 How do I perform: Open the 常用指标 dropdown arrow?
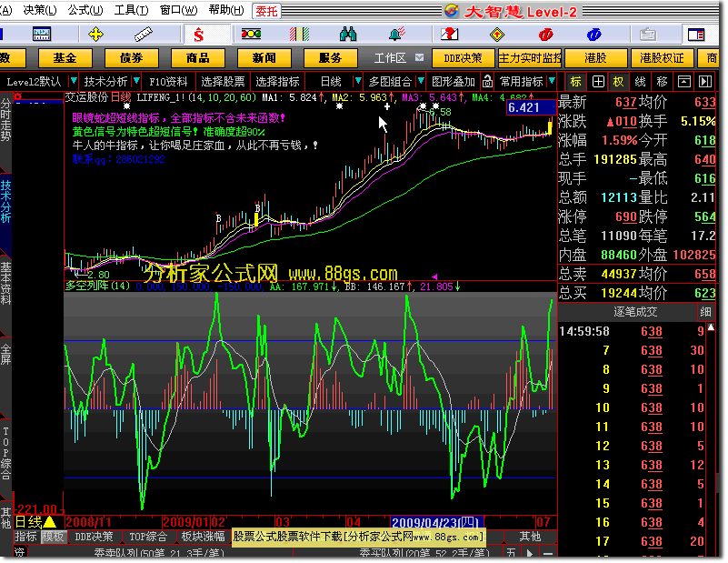click(x=552, y=81)
